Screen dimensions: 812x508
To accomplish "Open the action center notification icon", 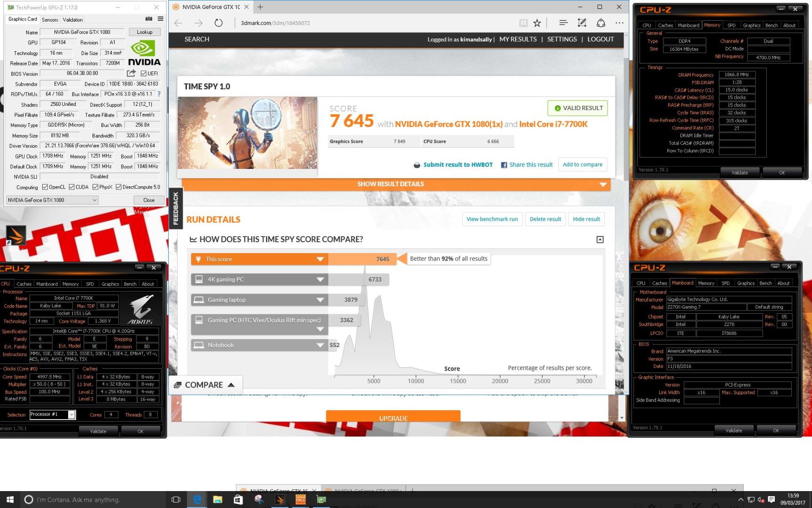I will click(771, 500).
